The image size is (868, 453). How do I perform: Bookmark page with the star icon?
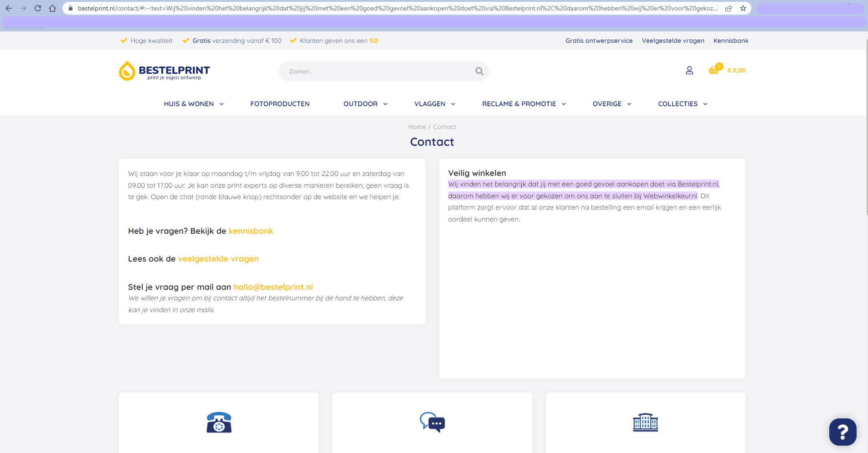pyautogui.click(x=743, y=8)
